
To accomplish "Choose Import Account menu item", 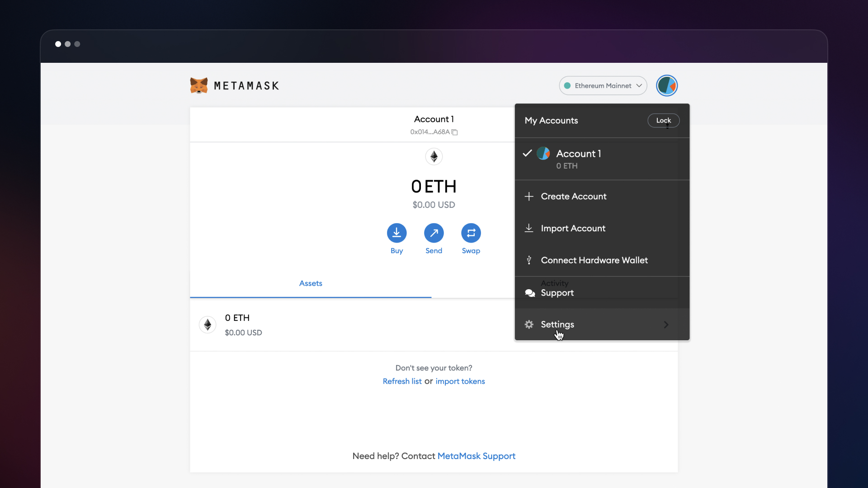I will [x=573, y=229].
